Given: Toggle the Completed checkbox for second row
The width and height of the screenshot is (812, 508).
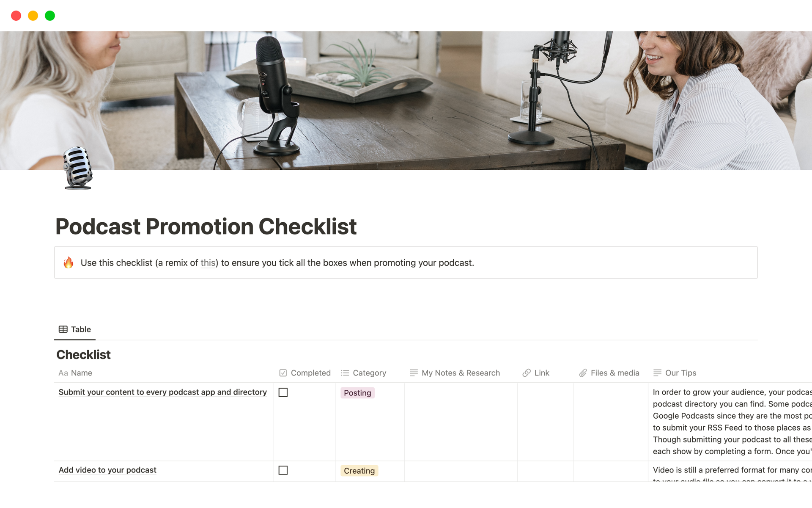Looking at the screenshot, I should 283,469.
